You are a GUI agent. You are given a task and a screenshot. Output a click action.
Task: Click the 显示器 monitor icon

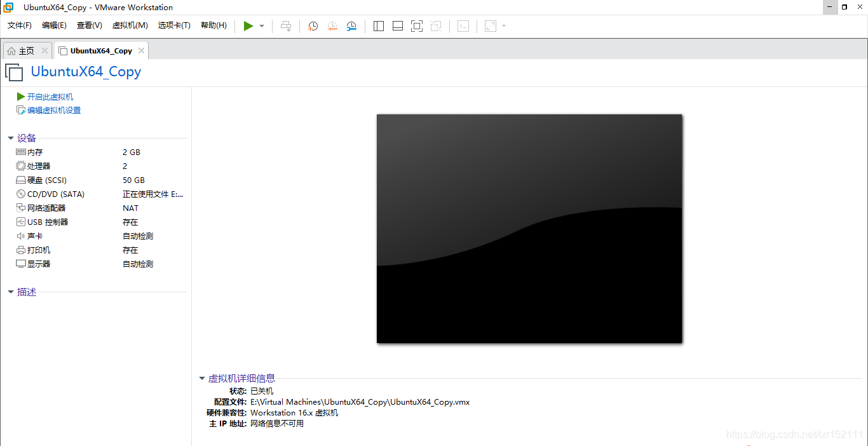coord(21,264)
